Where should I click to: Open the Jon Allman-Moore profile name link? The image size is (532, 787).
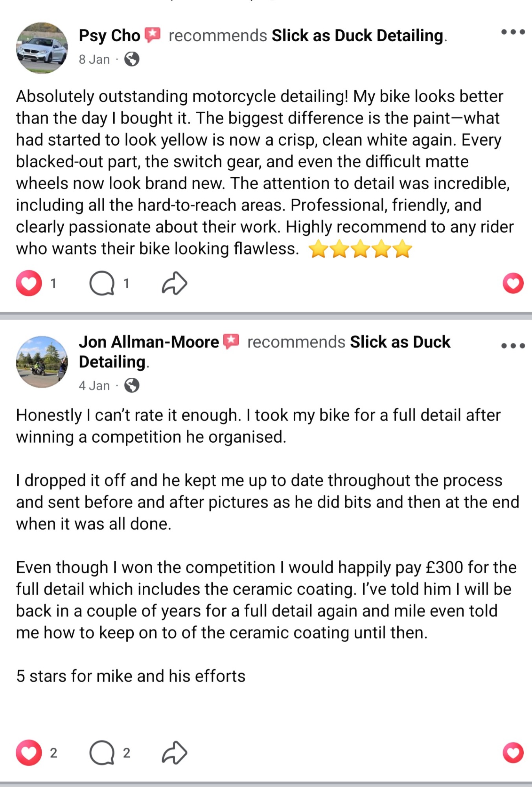pyautogui.click(x=149, y=342)
